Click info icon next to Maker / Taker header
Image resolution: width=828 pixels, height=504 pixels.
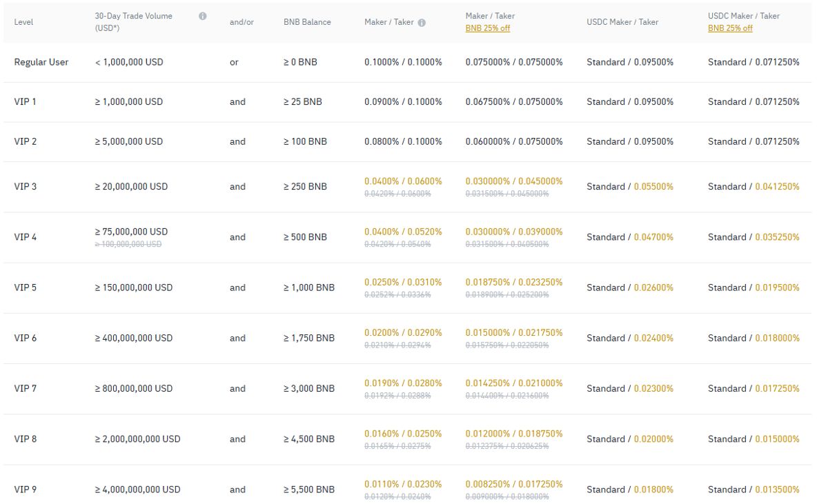coord(422,22)
